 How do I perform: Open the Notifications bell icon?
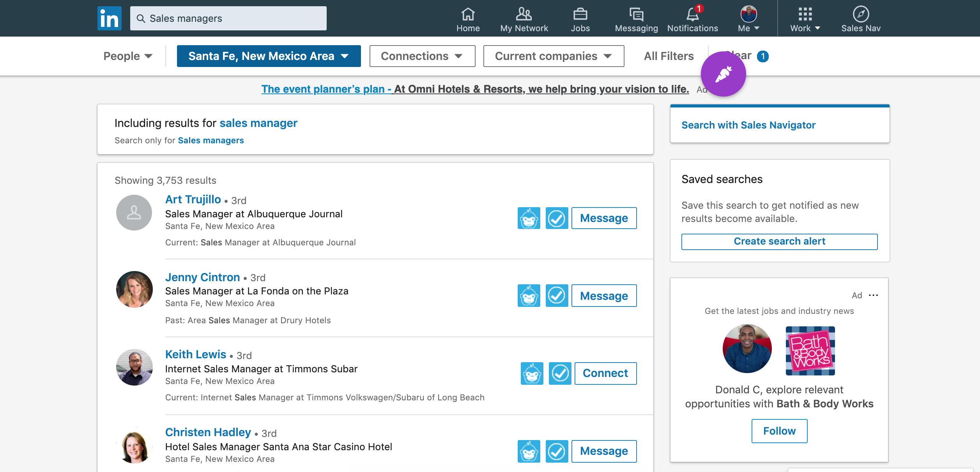pyautogui.click(x=693, y=14)
